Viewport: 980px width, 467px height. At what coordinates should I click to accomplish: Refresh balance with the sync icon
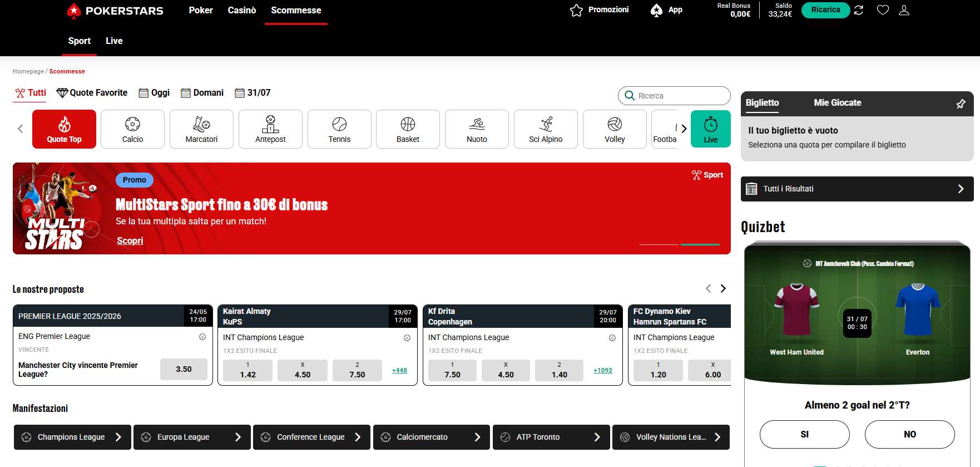click(x=859, y=10)
